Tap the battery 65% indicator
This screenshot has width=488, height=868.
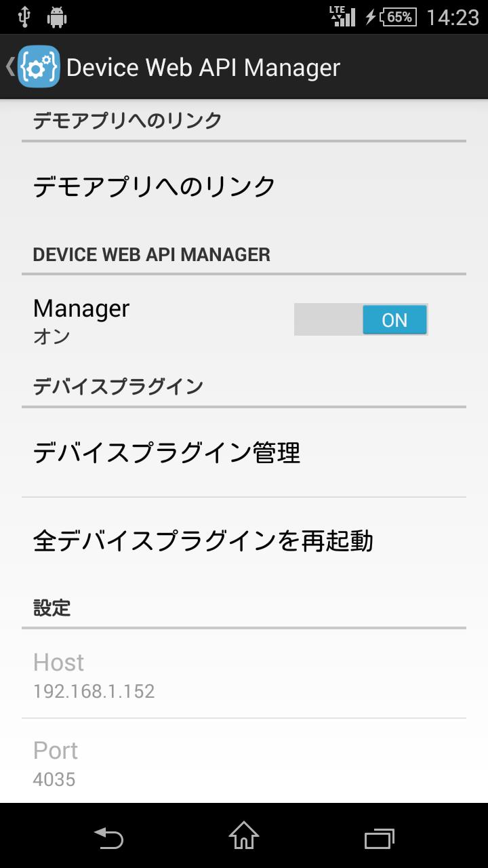[x=398, y=17]
